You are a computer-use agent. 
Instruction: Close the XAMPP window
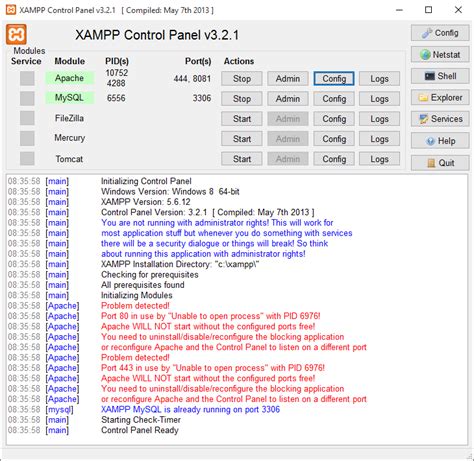[458, 10]
